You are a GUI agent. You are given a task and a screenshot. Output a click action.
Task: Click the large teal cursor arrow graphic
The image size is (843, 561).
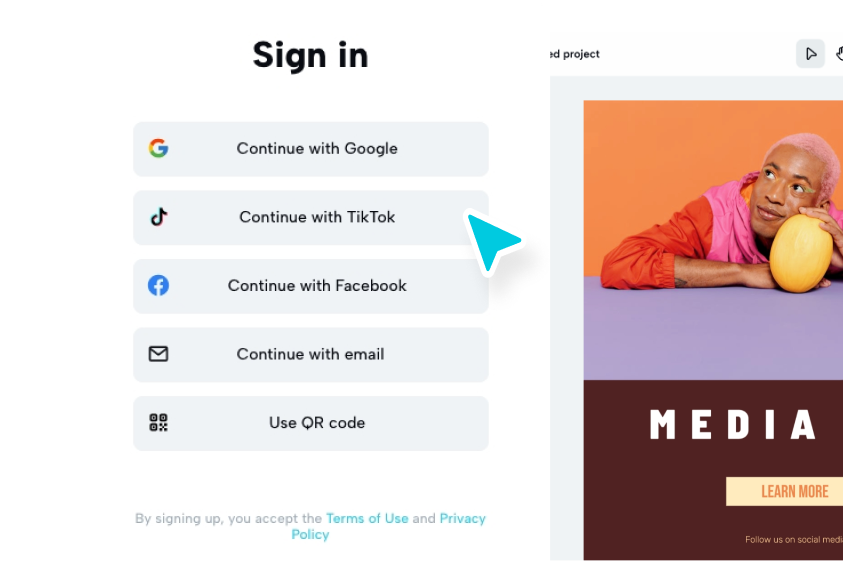[492, 242]
